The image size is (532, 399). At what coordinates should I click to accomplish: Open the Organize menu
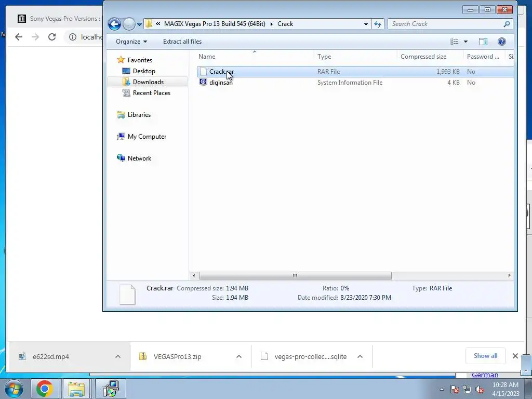click(131, 42)
